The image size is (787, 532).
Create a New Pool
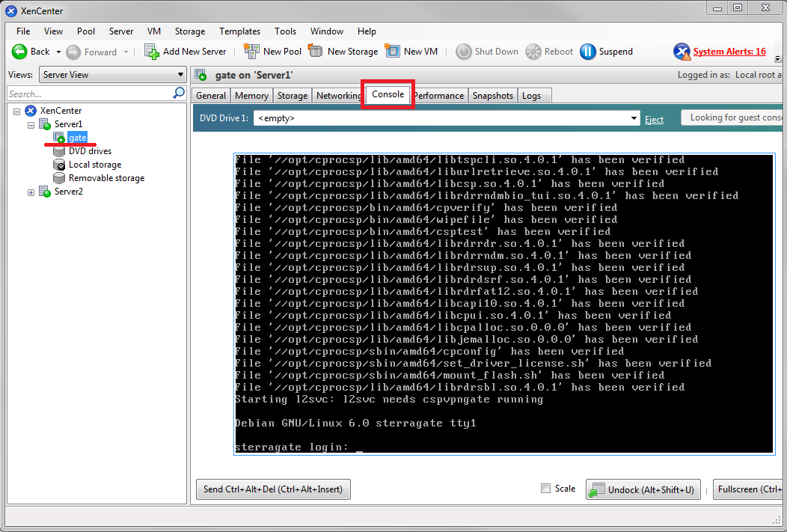272,51
